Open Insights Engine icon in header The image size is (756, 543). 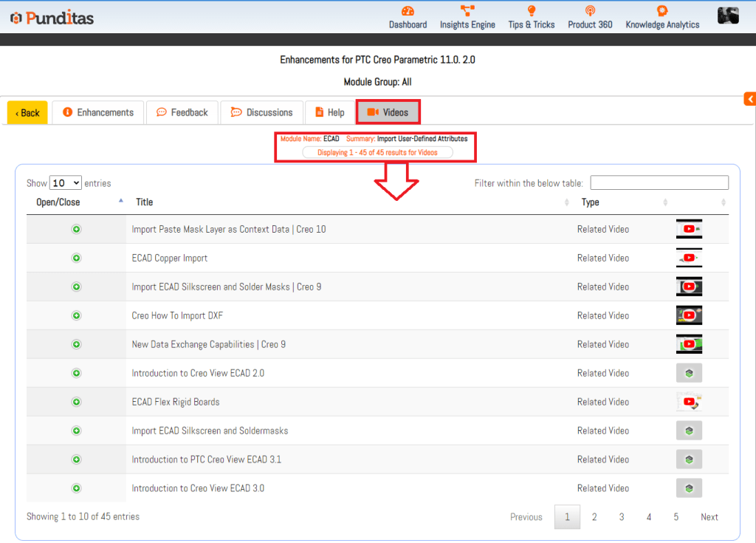tap(467, 11)
